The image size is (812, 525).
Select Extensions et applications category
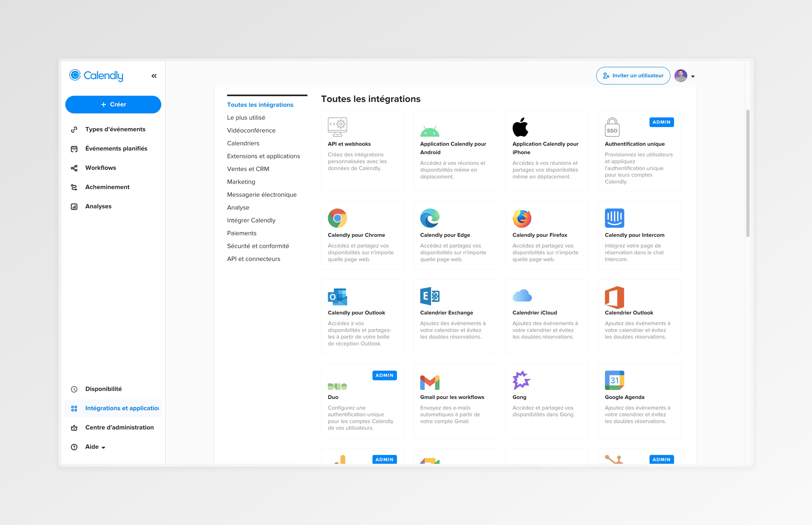[263, 156]
